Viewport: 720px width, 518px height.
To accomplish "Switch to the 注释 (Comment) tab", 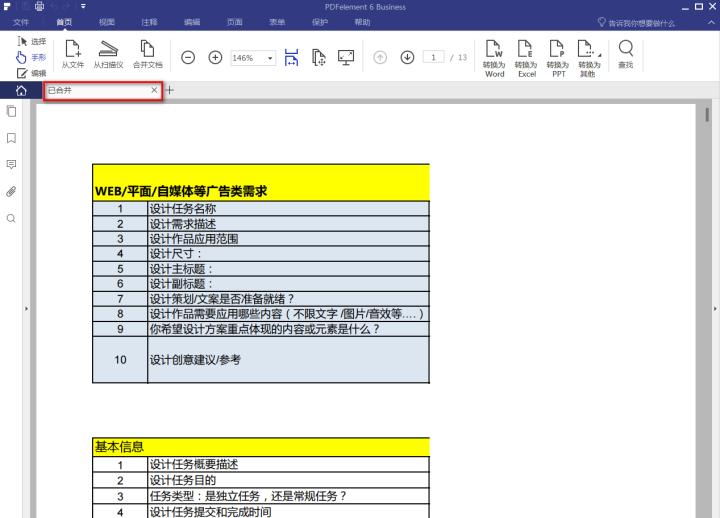I will (149, 22).
